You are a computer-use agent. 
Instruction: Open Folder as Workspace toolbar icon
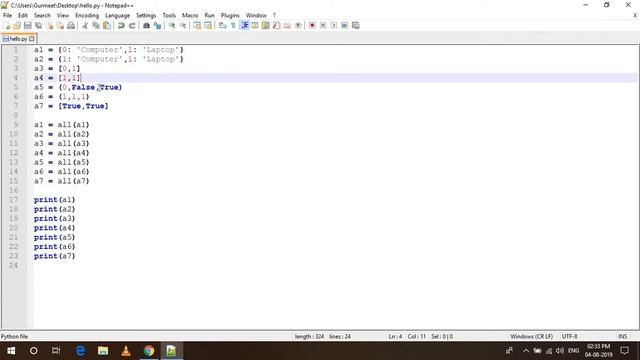(287, 25)
